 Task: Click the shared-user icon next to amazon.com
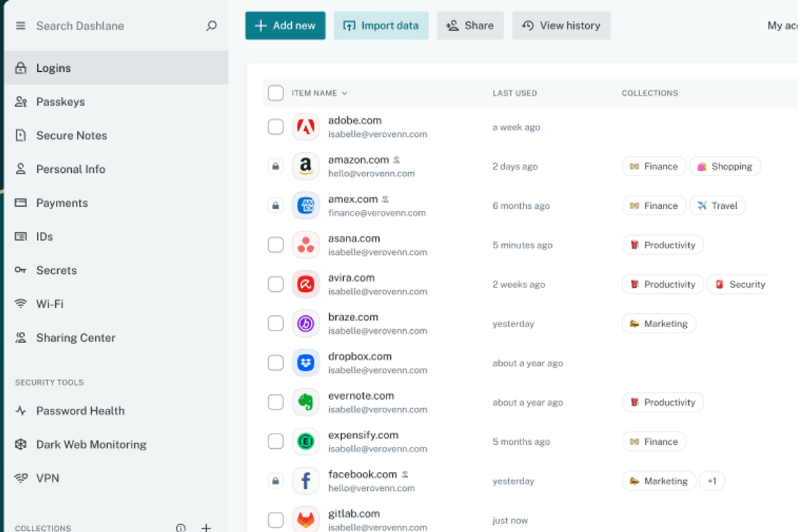(396, 160)
